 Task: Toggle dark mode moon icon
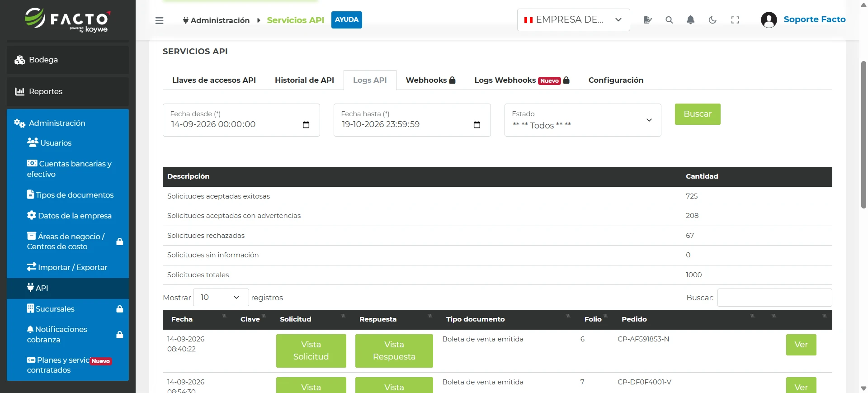click(712, 20)
